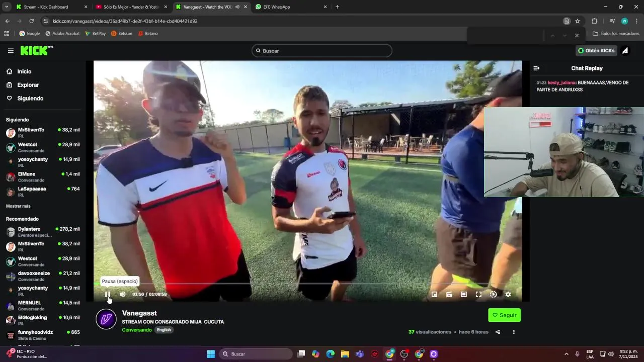The image size is (644, 362).
Task: Open Chrome three-dot menu
Action: tap(636, 21)
